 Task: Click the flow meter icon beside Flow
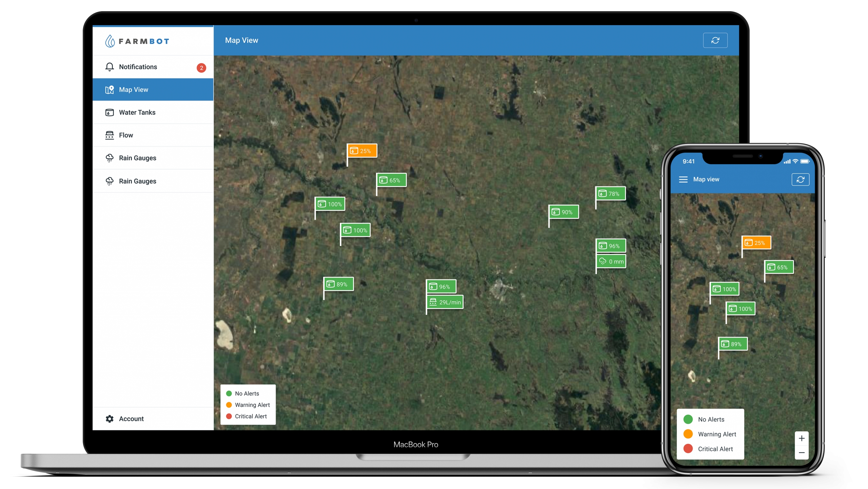(x=110, y=135)
